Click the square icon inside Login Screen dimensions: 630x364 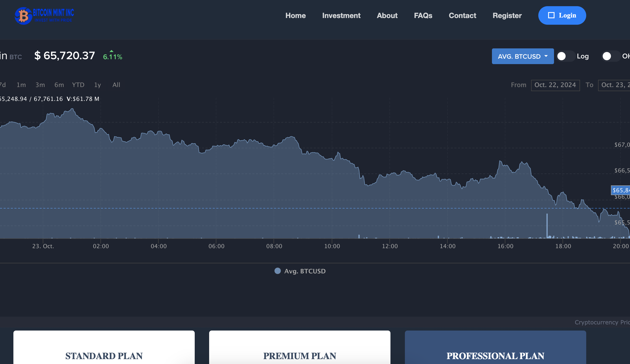pyautogui.click(x=551, y=15)
